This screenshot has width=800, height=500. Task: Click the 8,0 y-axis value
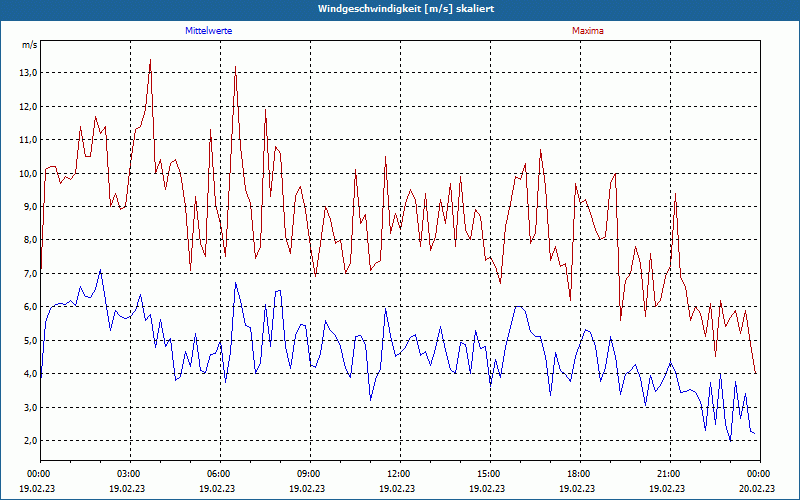(30, 240)
